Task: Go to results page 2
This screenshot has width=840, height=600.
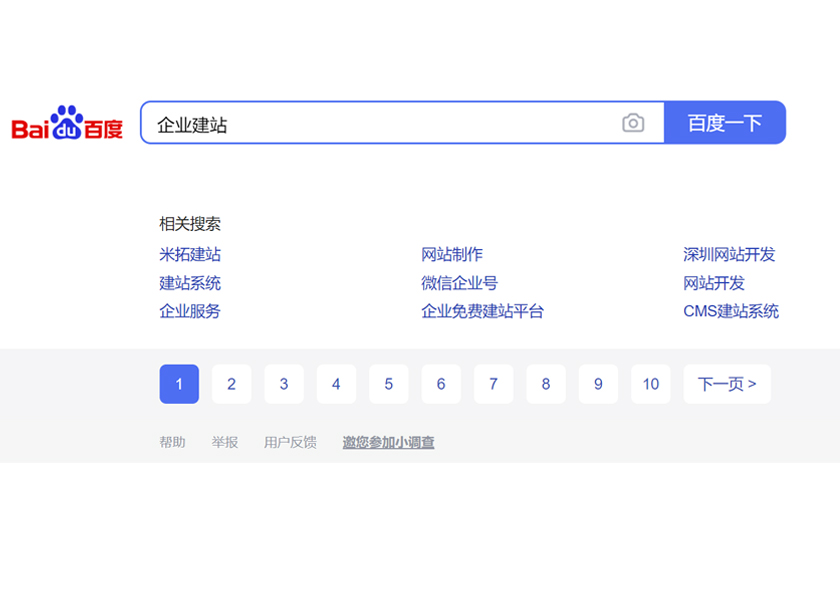Action: 231,384
